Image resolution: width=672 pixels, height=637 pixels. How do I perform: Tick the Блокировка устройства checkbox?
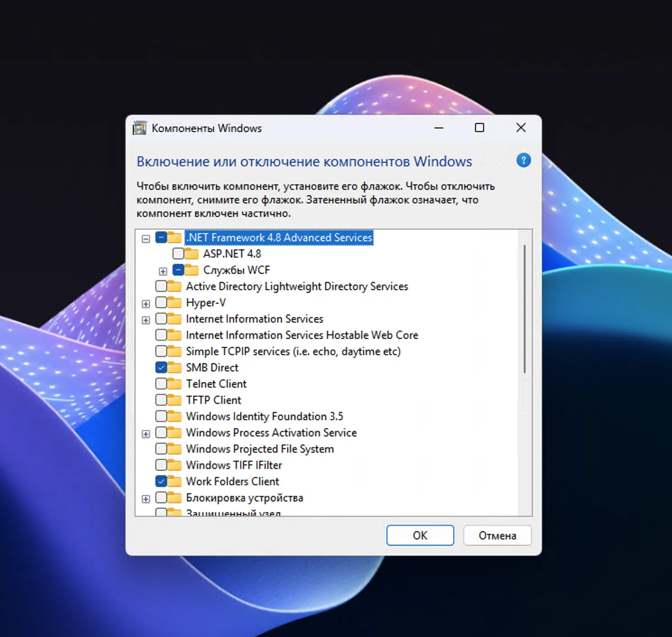tap(161, 497)
